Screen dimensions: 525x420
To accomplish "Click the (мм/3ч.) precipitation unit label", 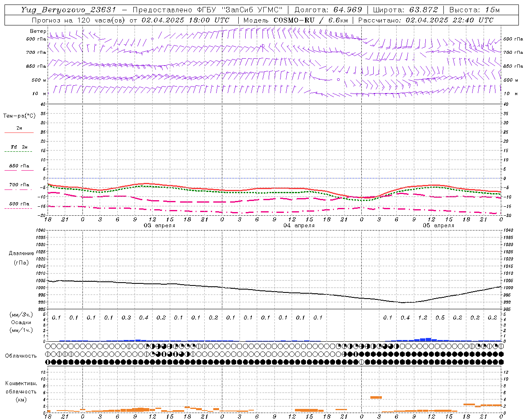I will click(21, 315).
